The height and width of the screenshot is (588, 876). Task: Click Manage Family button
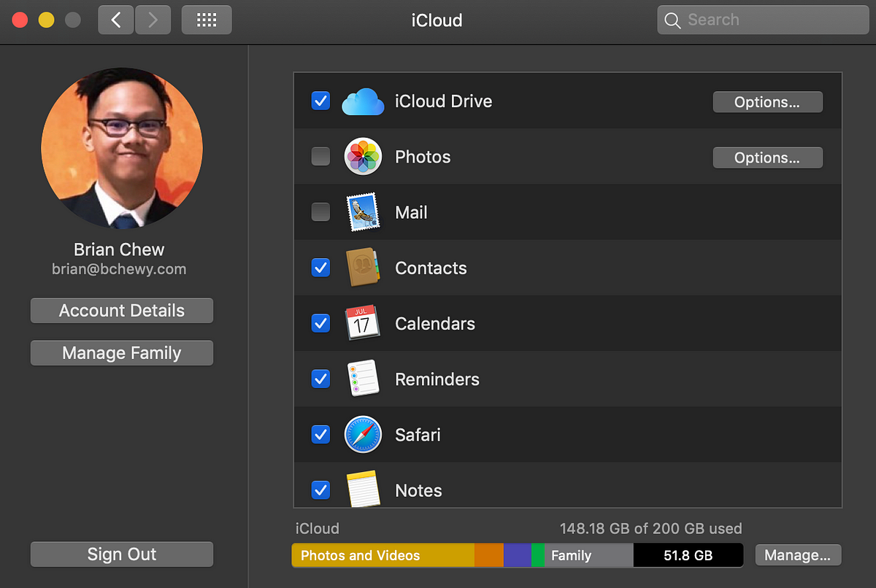122,353
